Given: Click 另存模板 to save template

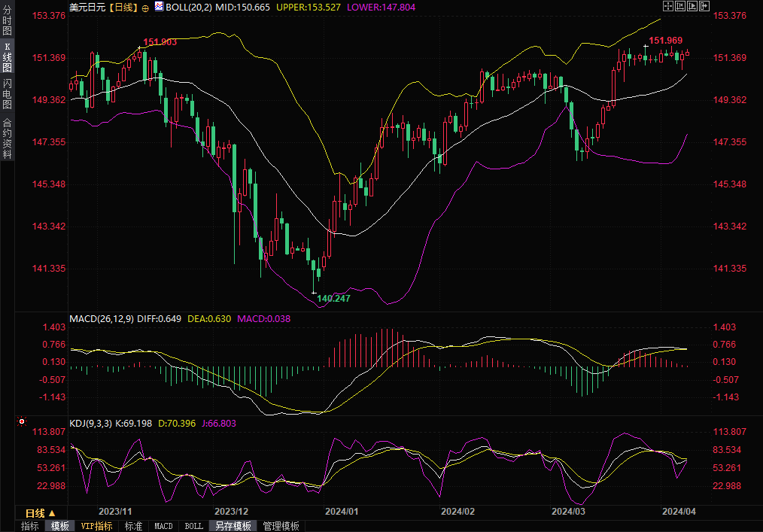Looking at the screenshot, I should point(233,526).
